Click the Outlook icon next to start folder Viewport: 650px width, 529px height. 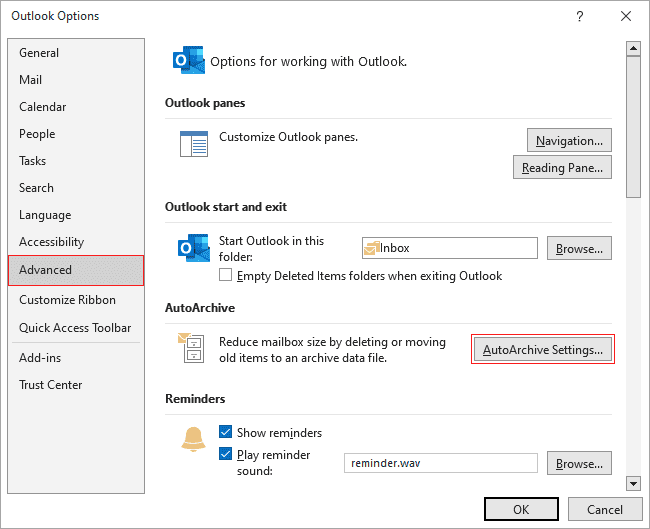194,248
